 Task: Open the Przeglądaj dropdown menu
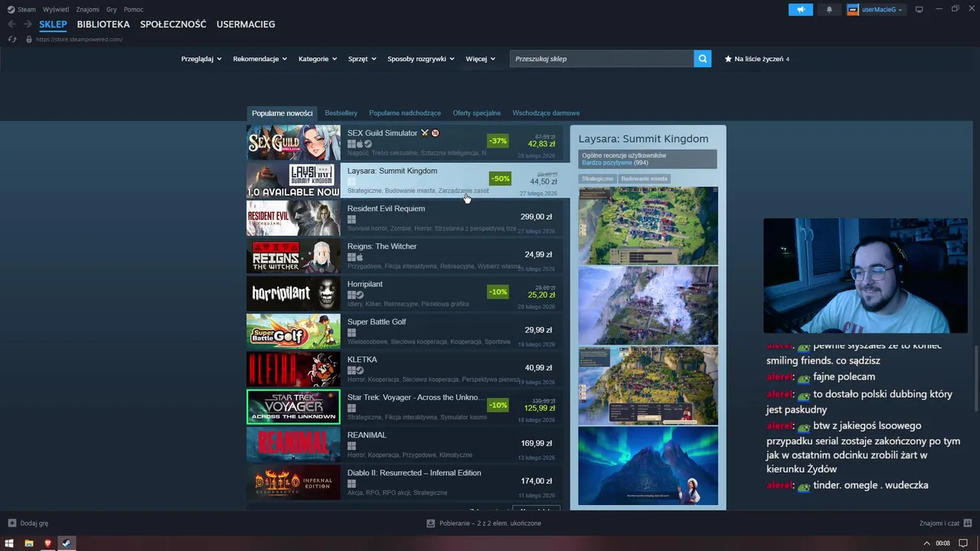tap(201, 59)
